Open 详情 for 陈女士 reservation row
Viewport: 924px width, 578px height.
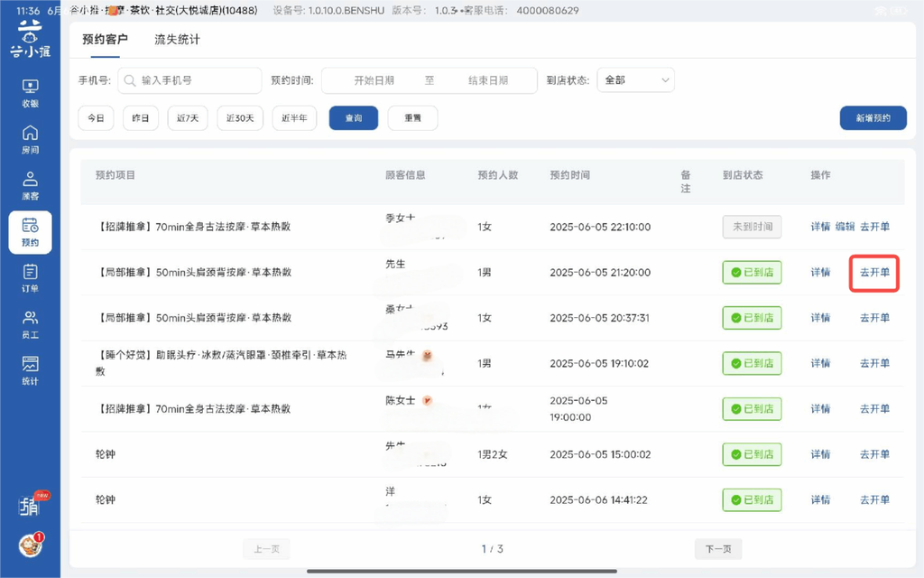tap(820, 409)
